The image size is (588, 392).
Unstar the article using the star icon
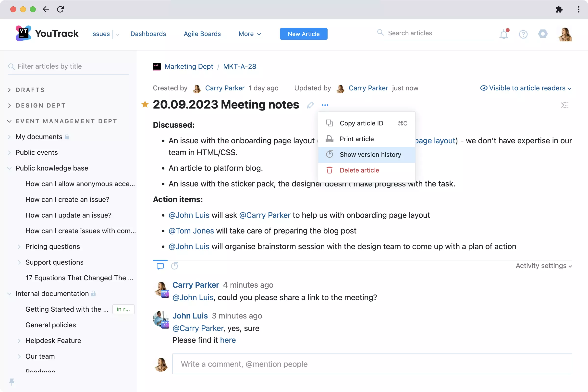click(145, 104)
